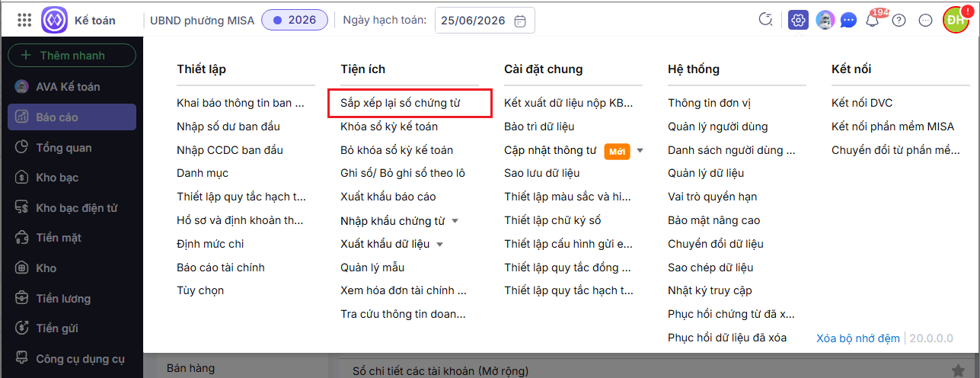Click the Công cụ dụng cụ sidebar icon
This screenshot has width=980, height=378.
(x=22, y=358)
